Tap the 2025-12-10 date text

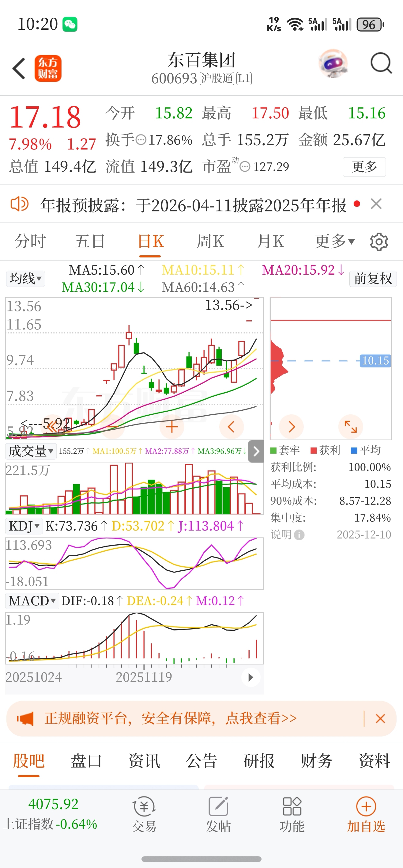pyautogui.click(x=364, y=535)
